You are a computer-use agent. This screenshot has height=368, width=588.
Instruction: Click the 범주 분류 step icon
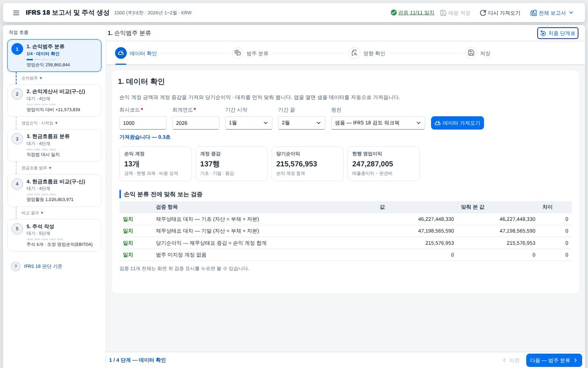238,53
